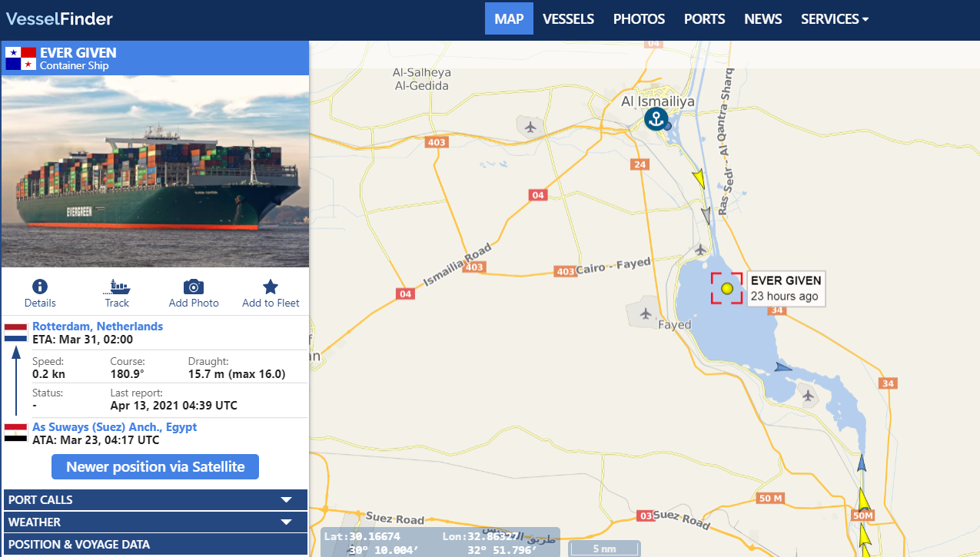
Task: Click Newer position via Satellite button
Action: [155, 466]
